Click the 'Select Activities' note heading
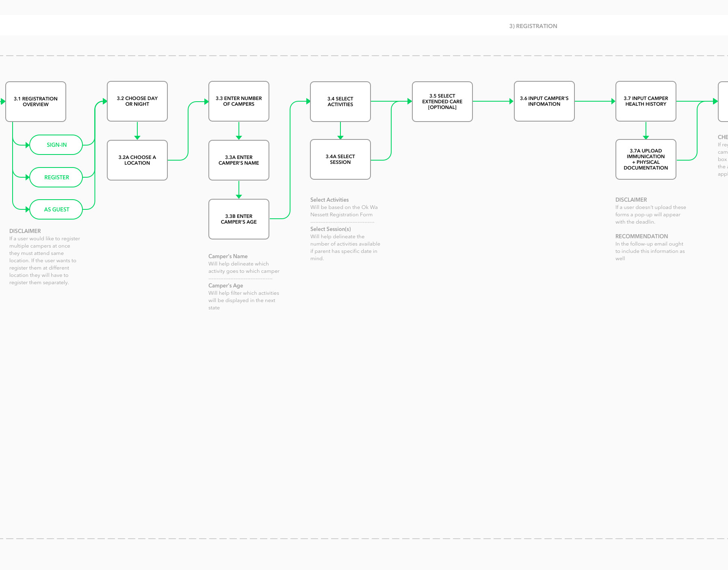Image resolution: width=728 pixels, height=570 pixels. click(x=329, y=200)
